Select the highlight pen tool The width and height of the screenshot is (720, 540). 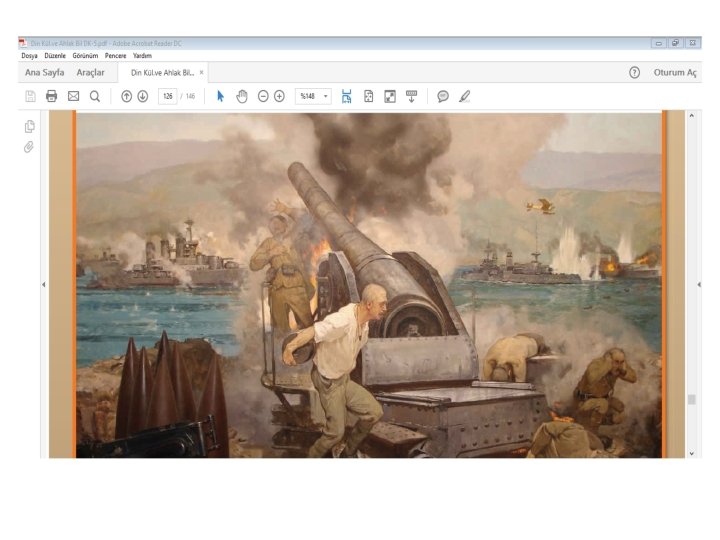pyautogui.click(x=465, y=96)
